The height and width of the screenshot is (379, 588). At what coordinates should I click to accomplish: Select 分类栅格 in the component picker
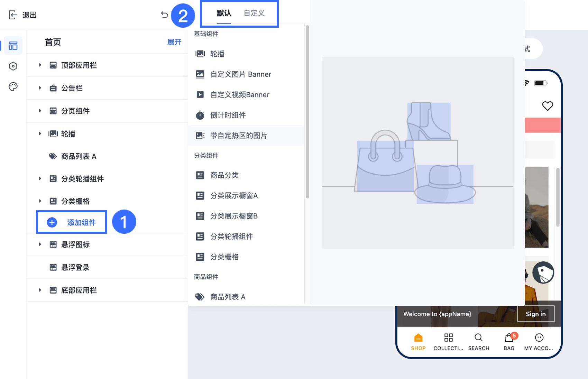click(x=246, y=257)
